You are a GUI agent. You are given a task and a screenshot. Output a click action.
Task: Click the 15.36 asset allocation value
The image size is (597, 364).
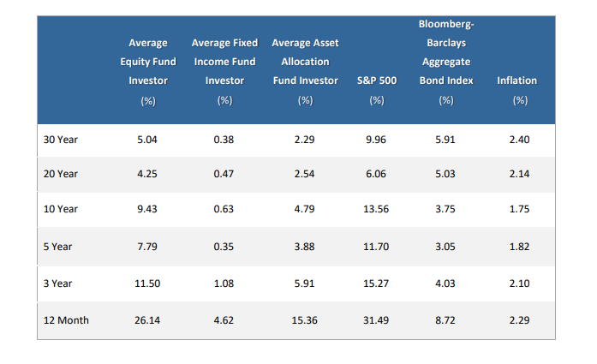click(x=305, y=320)
